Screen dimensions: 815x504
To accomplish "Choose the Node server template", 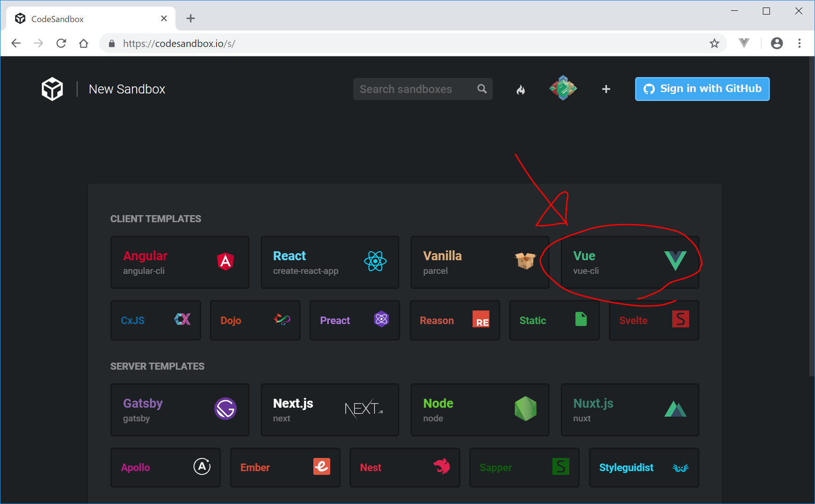I will click(480, 410).
